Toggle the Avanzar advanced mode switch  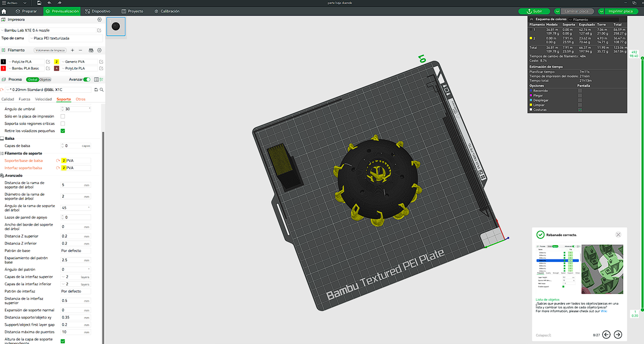pyautogui.click(x=87, y=79)
